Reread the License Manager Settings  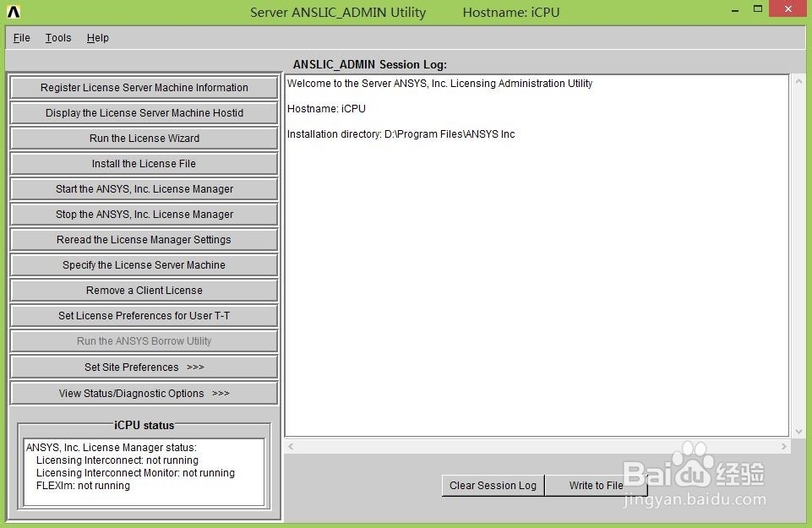(144, 239)
